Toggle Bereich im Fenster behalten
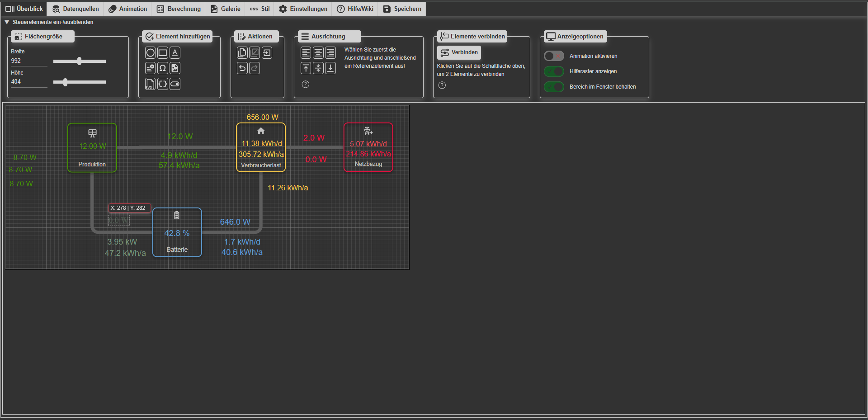The image size is (868, 420). click(x=554, y=87)
